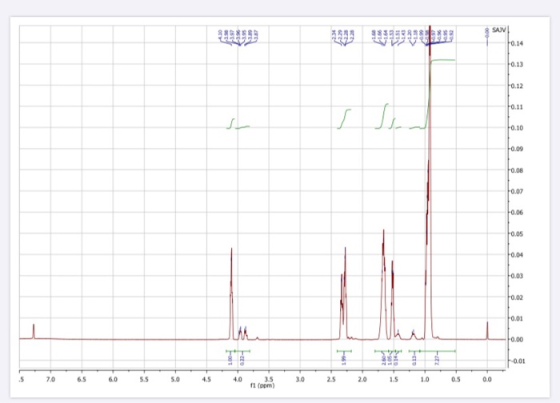Screen dimensions: 560x403
Task: Select the 5.5 tick label on ppm axis
Action: (x=144, y=379)
